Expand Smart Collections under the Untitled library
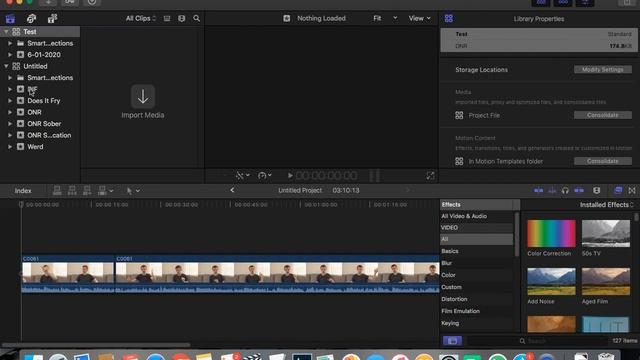640x360 pixels. (x=10, y=78)
